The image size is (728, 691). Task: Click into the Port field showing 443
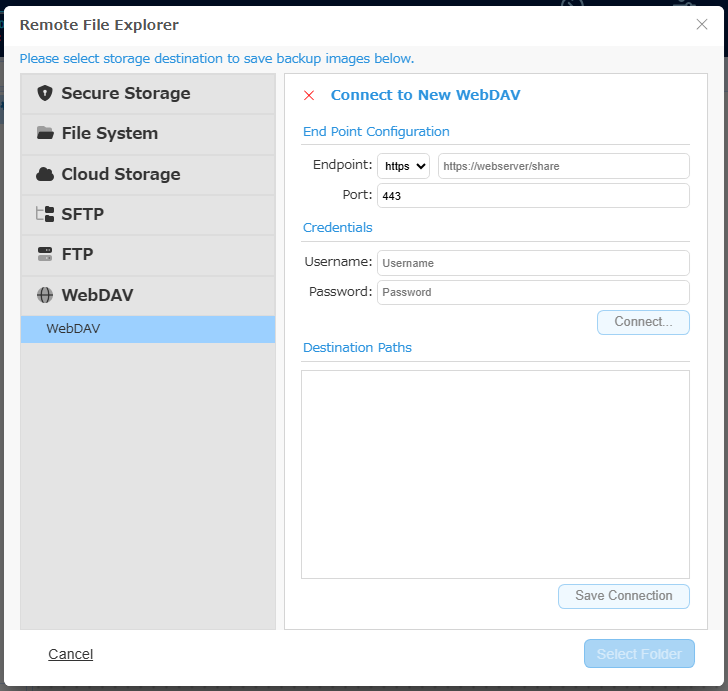coord(533,196)
